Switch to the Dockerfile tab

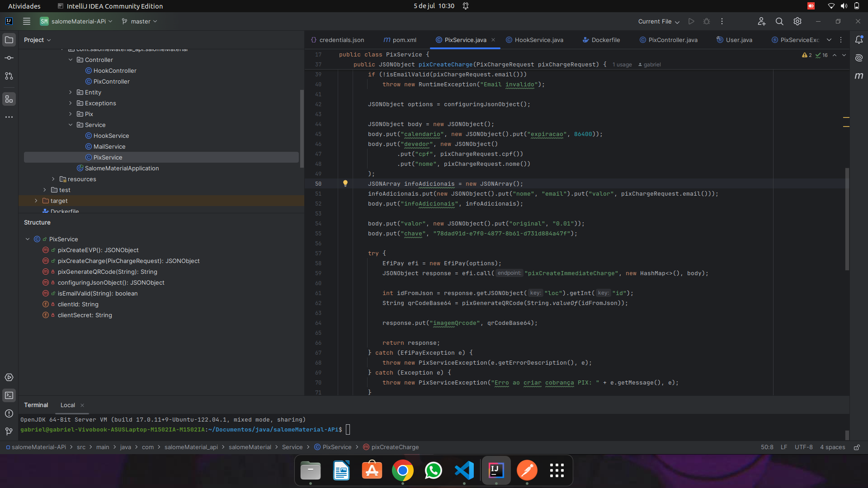[601, 40]
